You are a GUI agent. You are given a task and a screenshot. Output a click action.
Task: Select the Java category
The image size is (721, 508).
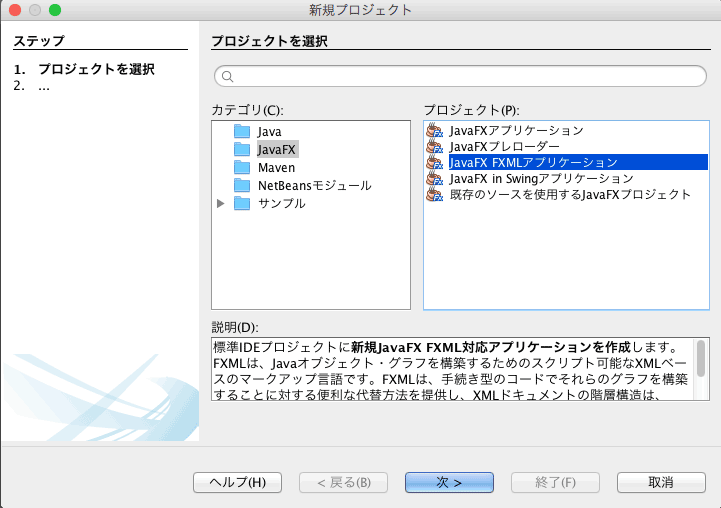(x=269, y=131)
